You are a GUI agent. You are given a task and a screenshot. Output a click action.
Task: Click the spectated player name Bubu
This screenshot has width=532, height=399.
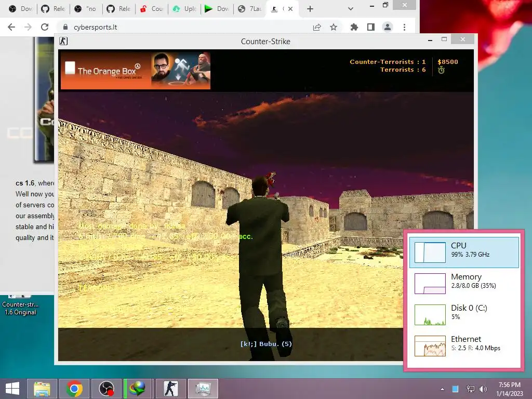[266, 344]
